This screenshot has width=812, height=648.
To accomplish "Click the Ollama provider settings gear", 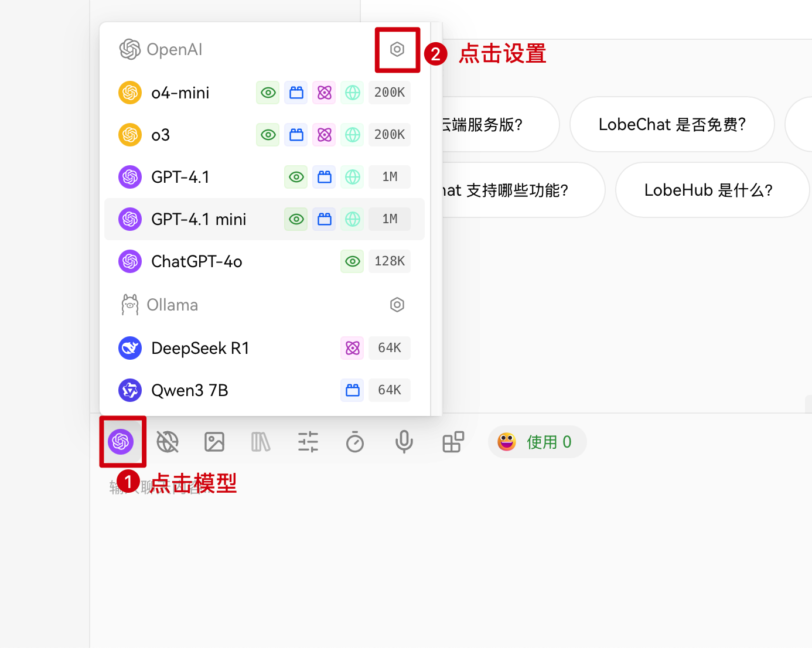I will click(397, 305).
